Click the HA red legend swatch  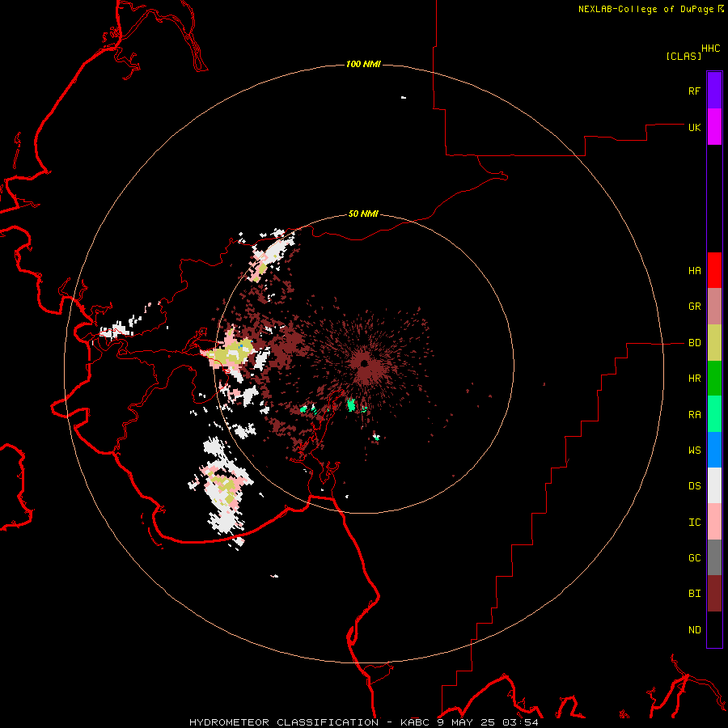714,270
